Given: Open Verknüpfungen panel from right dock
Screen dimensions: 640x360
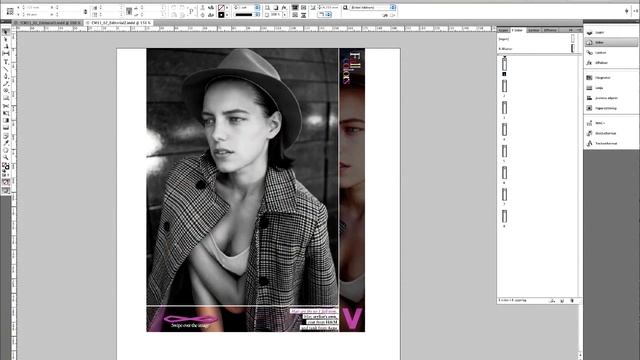Looking at the screenshot, I should point(611,53).
